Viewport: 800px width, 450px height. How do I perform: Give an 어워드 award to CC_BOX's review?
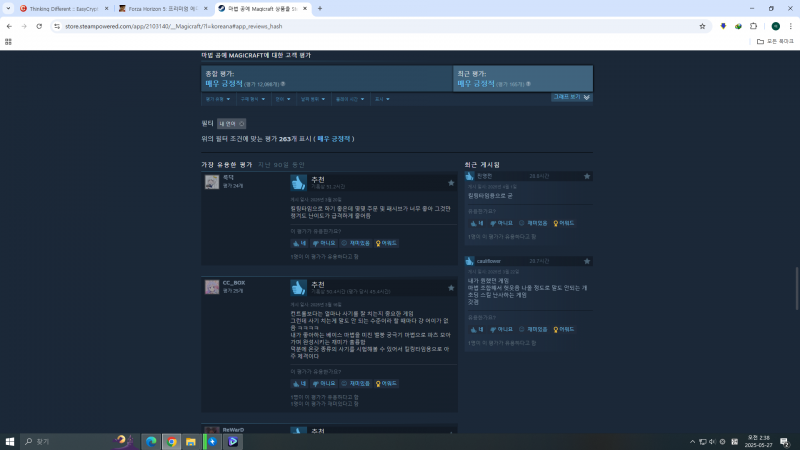(x=386, y=384)
